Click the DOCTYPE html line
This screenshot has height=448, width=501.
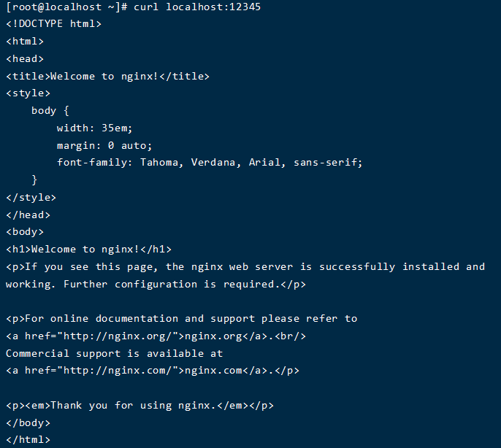pyautogui.click(x=53, y=23)
